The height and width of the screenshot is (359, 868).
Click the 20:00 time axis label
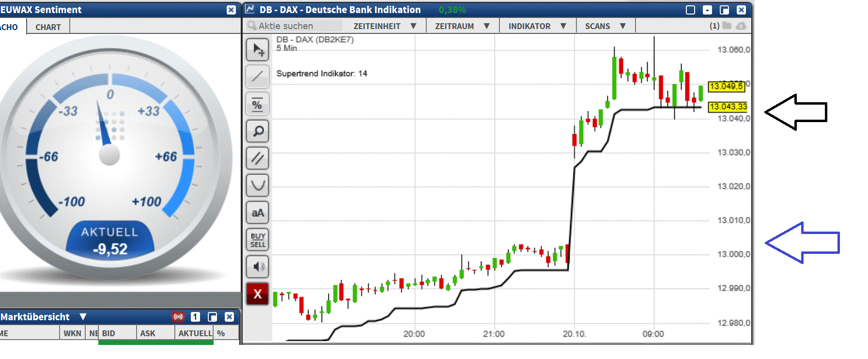(x=414, y=334)
